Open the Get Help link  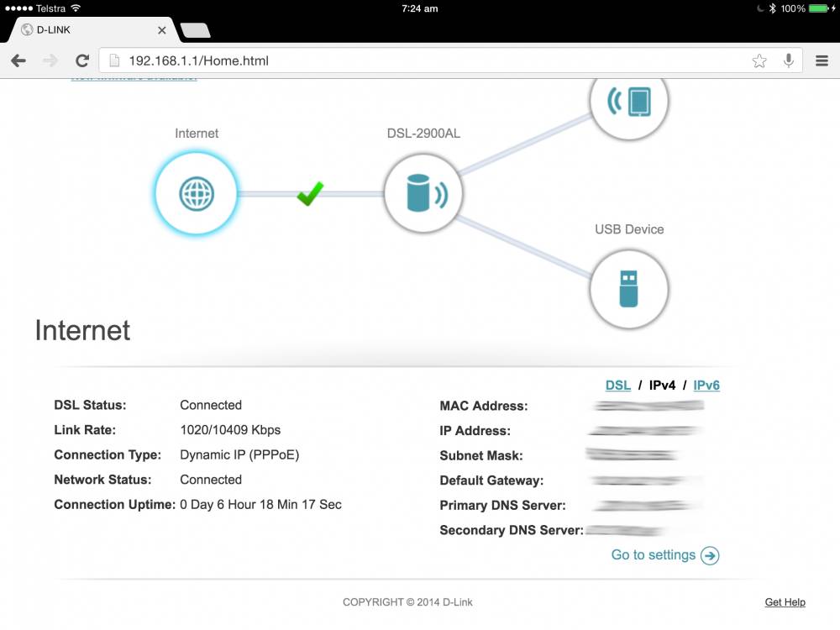coord(785,602)
